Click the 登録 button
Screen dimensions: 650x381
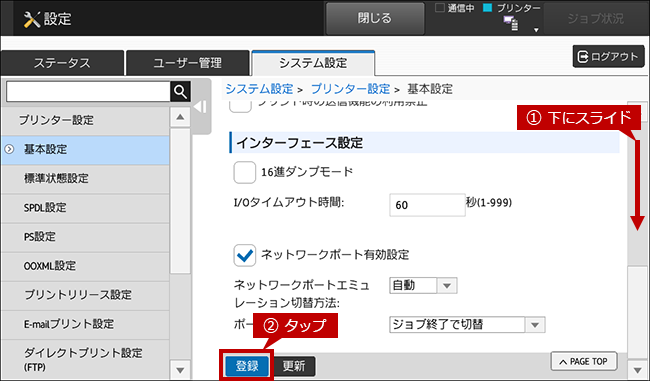[x=247, y=366]
